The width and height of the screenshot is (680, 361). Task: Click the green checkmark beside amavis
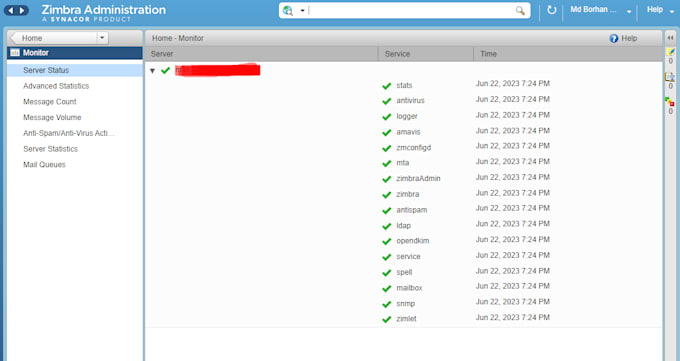tap(386, 132)
